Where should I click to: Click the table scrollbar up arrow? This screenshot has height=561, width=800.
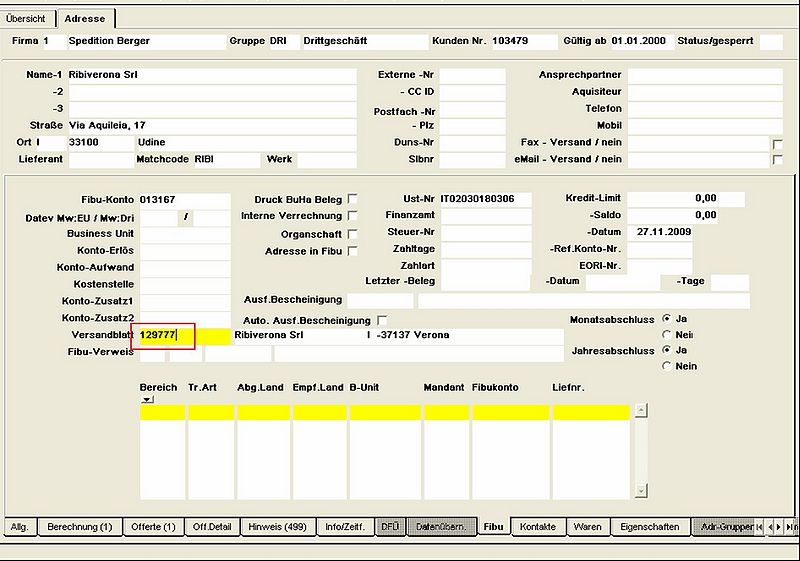tap(641, 411)
